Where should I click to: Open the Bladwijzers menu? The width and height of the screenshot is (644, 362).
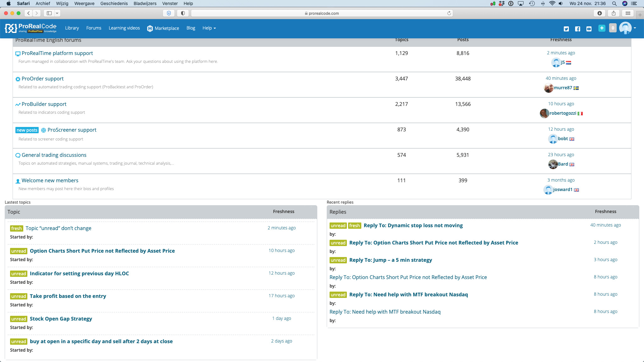[x=145, y=3]
